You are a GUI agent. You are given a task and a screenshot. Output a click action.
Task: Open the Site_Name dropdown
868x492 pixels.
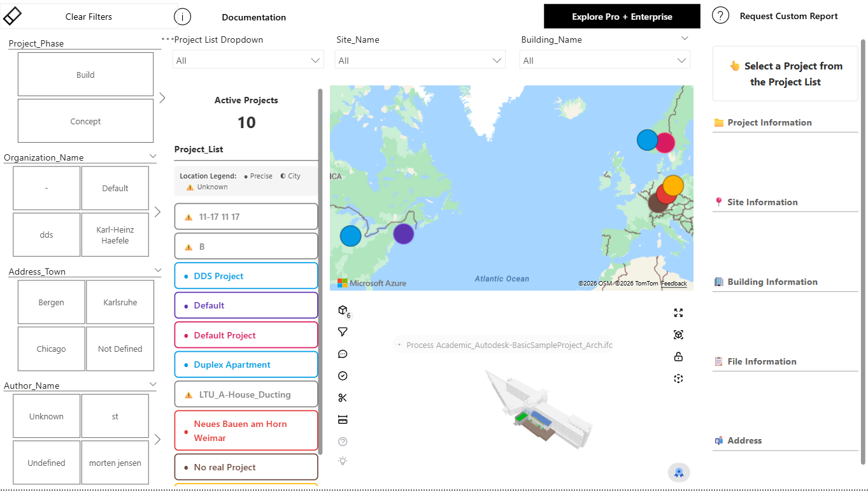tap(420, 59)
